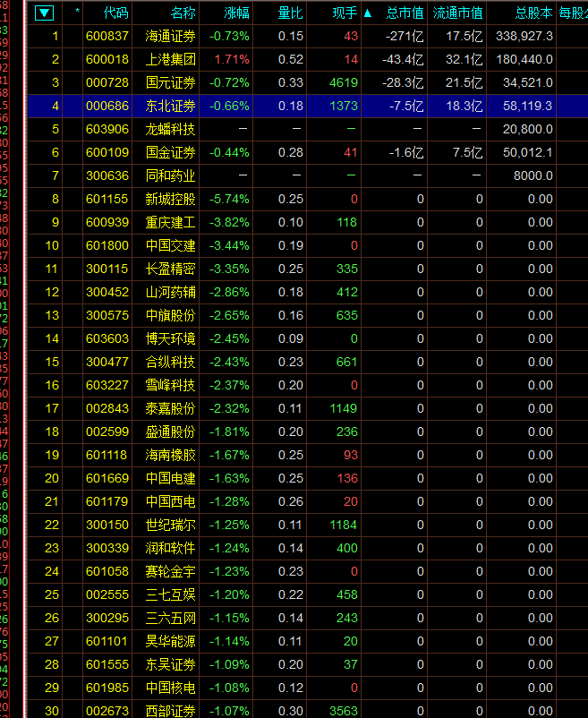Select 国元证券 stock name
The image size is (588, 718).
170,83
